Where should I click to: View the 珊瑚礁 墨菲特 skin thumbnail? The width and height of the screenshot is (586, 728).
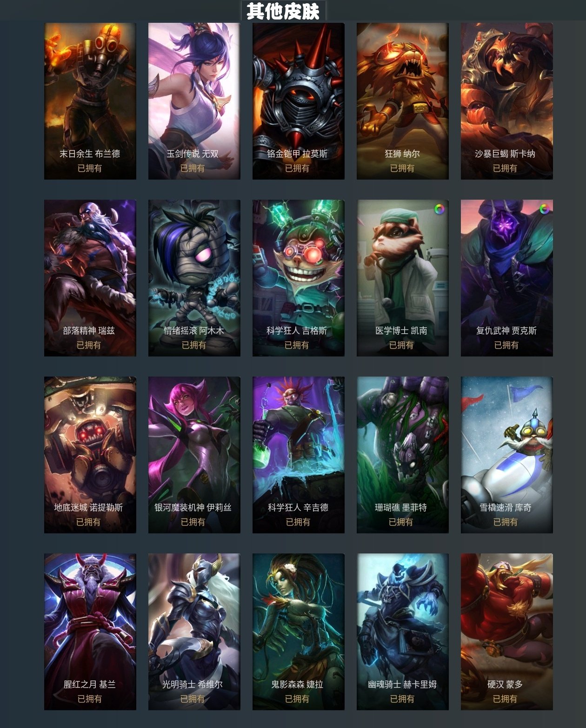coord(403,455)
